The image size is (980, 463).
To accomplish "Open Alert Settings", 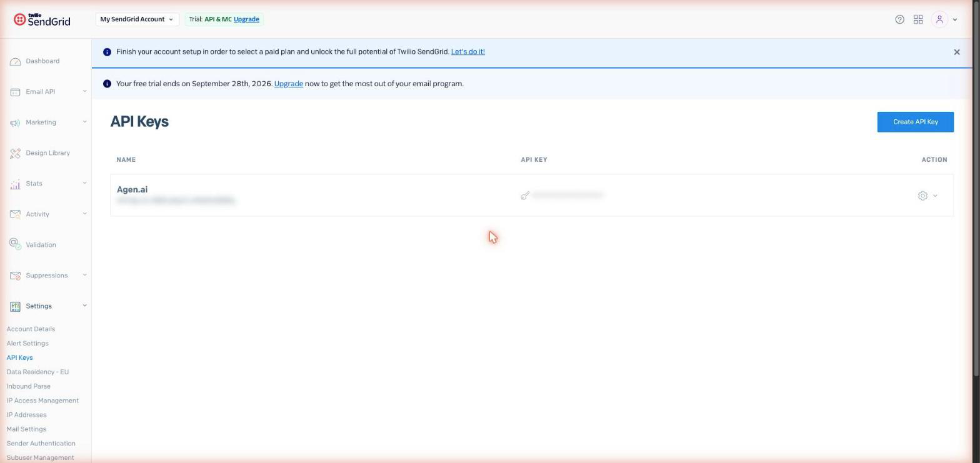I will 27,344.
